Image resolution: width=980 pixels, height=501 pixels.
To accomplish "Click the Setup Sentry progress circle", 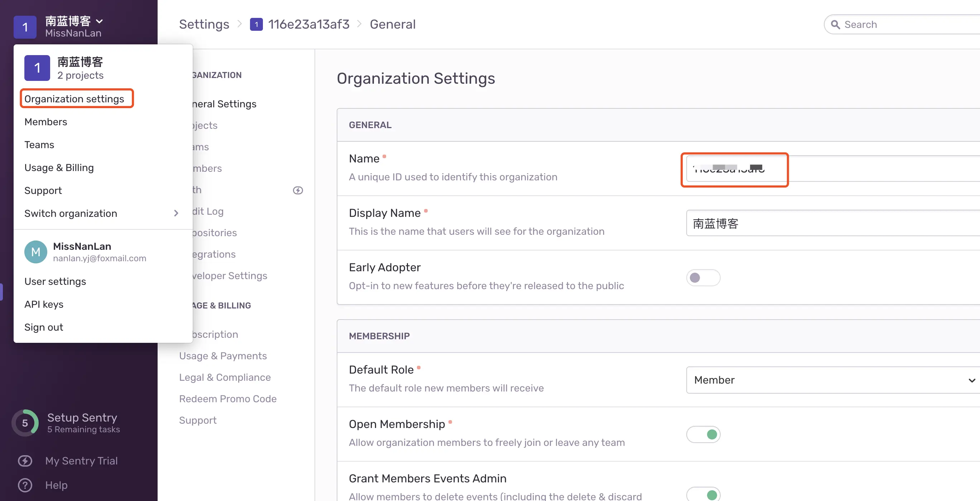I will 25,423.
